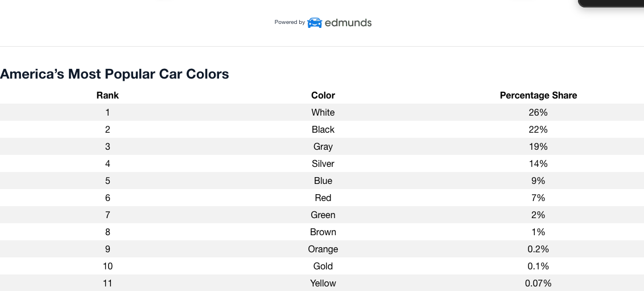Select the White color cell
644x291 pixels.
pyautogui.click(x=323, y=112)
